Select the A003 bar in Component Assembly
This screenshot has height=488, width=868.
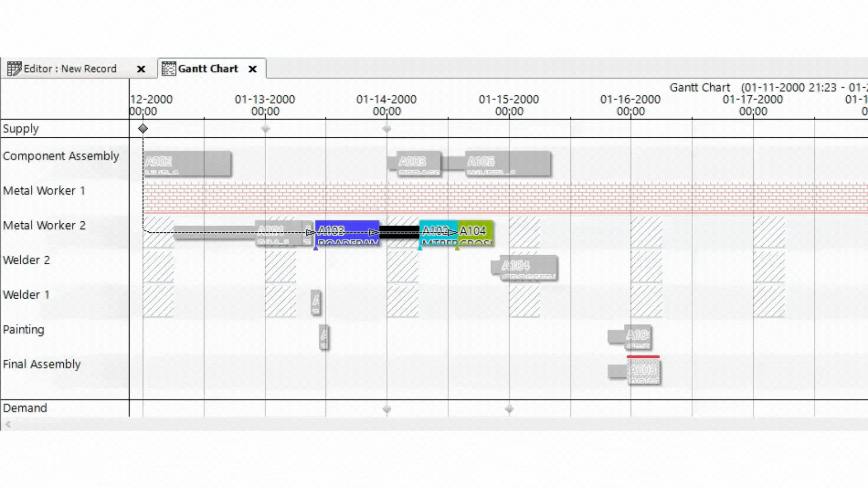point(418,164)
